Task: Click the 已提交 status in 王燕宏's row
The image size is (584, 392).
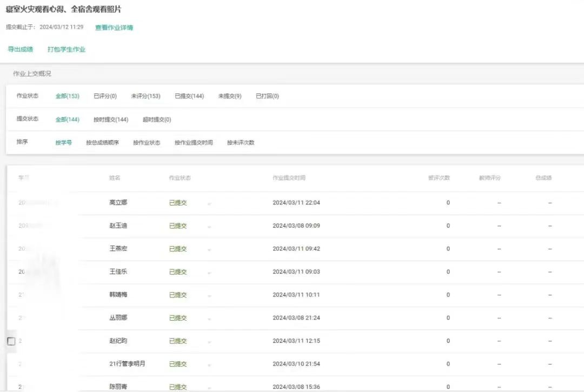Action: point(178,249)
